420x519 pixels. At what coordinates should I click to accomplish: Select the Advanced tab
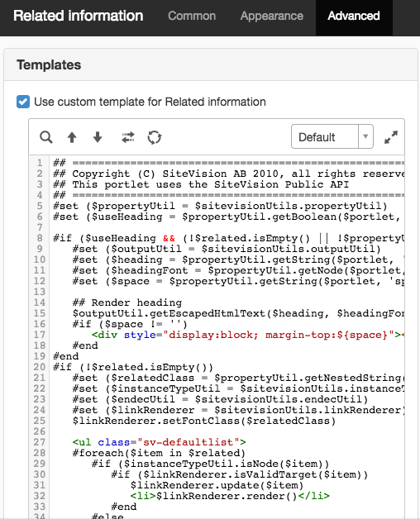pyautogui.click(x=354, y=16)
